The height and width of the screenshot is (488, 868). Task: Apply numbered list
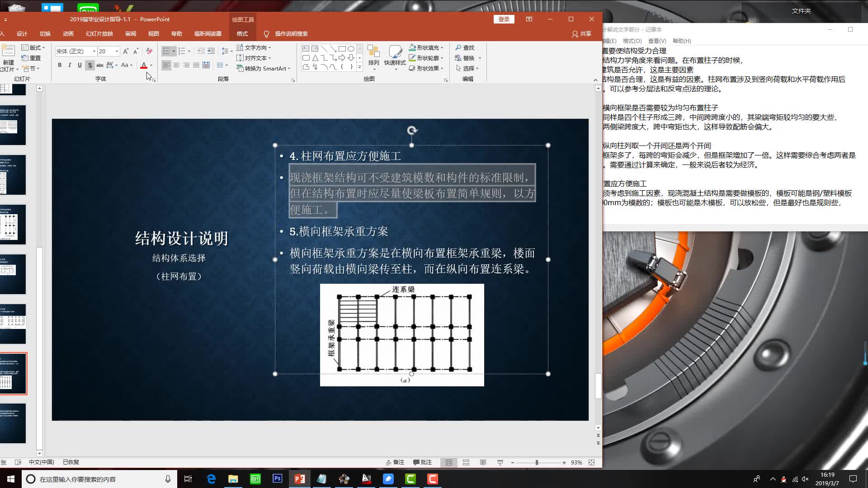tap(182, 51)
